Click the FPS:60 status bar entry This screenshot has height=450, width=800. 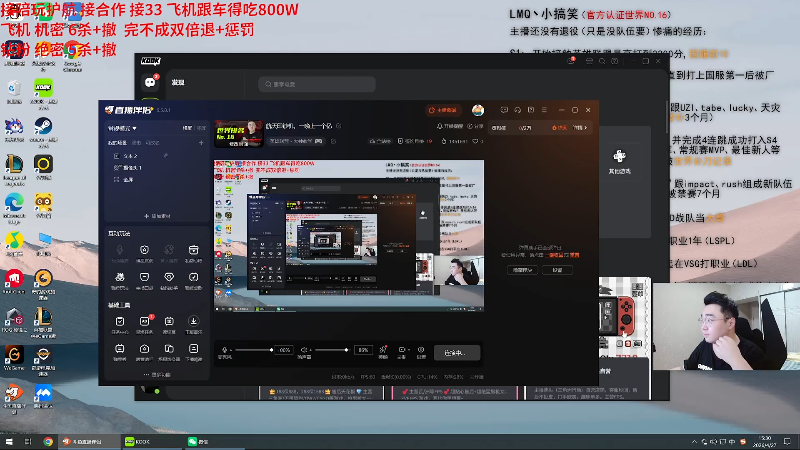pos(367,377)
